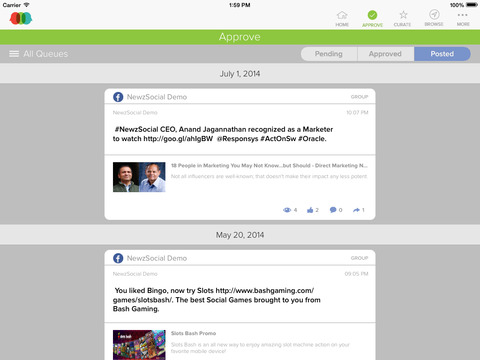
Task: Tap the battery indicator in status bar
Action: pyautogui.click(x=472, y=5)
